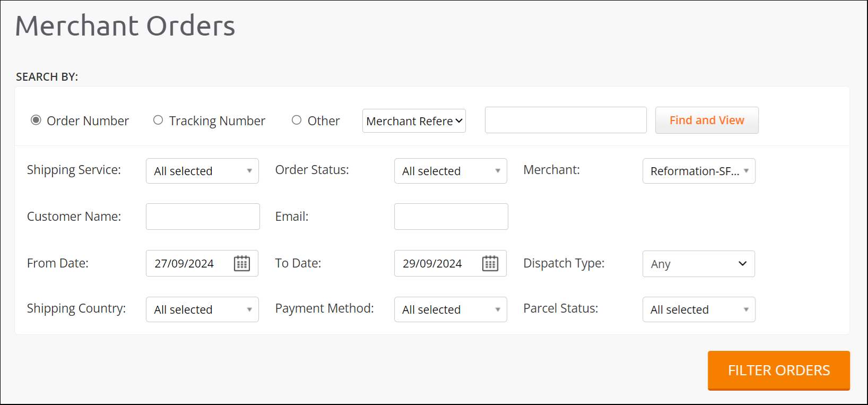Open the Merchant Reformation-SF dropdown
This screenshot has height=405, width=868.
(x=699, y=171)
